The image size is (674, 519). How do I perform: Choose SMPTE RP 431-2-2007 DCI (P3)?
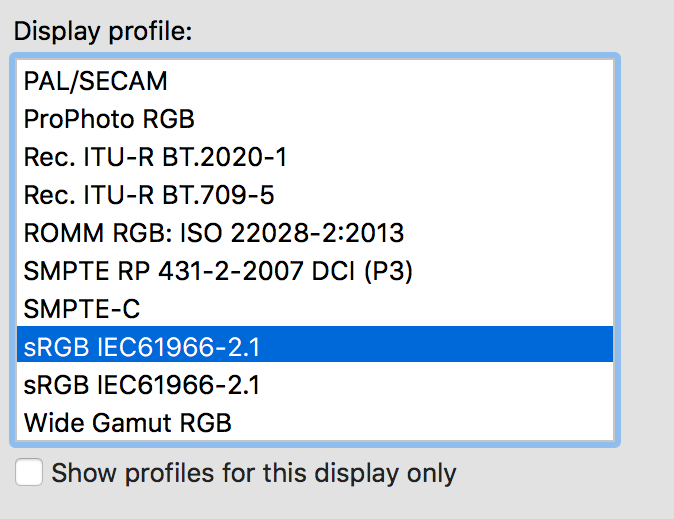click(x=218, y=271)
